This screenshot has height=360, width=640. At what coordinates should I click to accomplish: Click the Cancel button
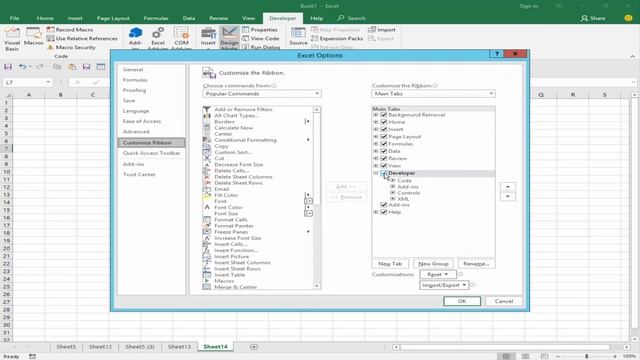pos(504,301)
